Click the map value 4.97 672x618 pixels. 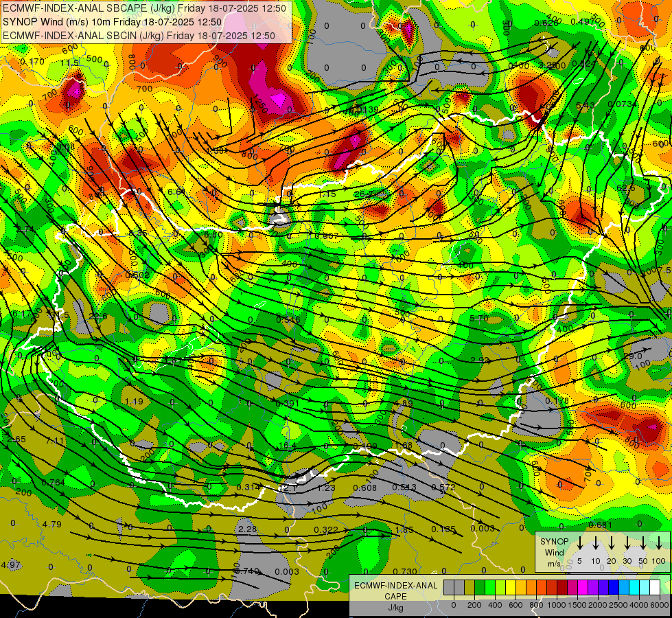pyautogui.click(x=11, y=564)
